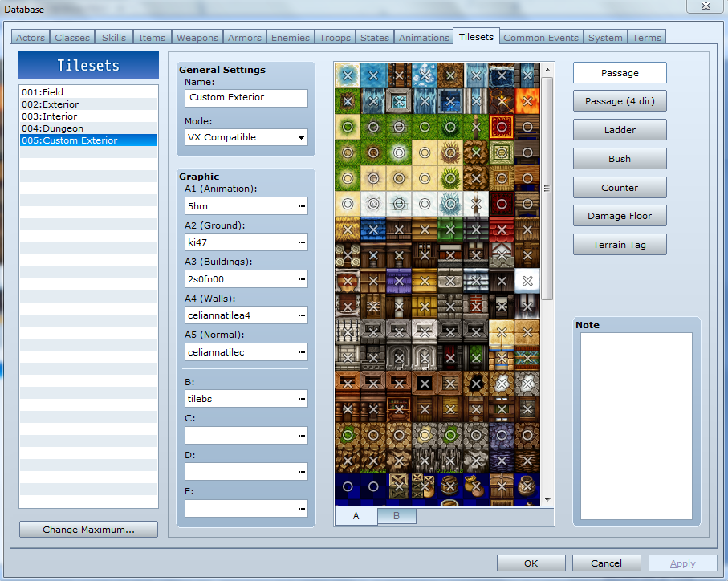Image resolution: width=728 pixels, height=581 pixels.
Task: Open the Actors tab
Action: point(31,38)
